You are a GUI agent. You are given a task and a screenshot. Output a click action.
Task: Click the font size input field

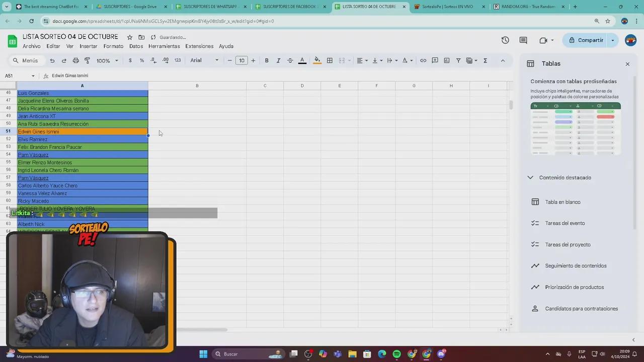(x=242, y=60)
